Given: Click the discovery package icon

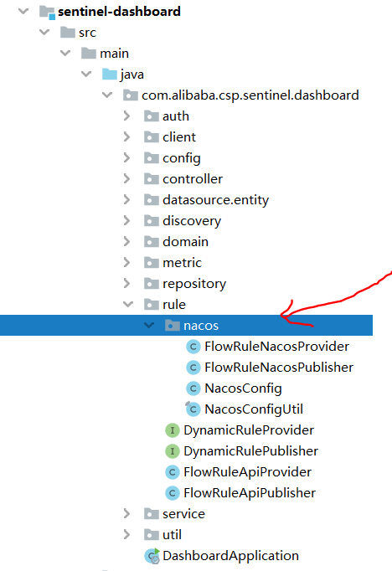Looking at the screenshot, I should coord(152,221).
